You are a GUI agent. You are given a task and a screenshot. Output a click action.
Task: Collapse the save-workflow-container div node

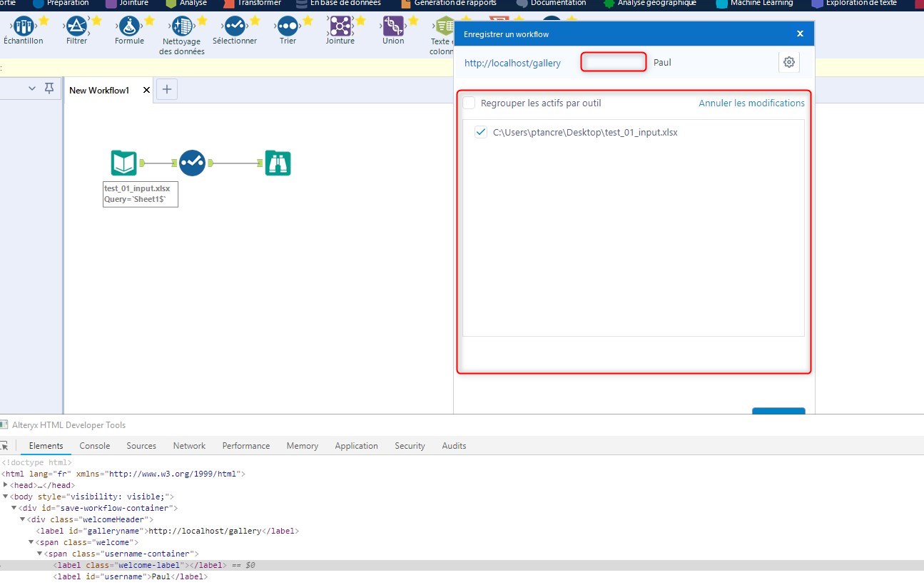click(14, 508)
